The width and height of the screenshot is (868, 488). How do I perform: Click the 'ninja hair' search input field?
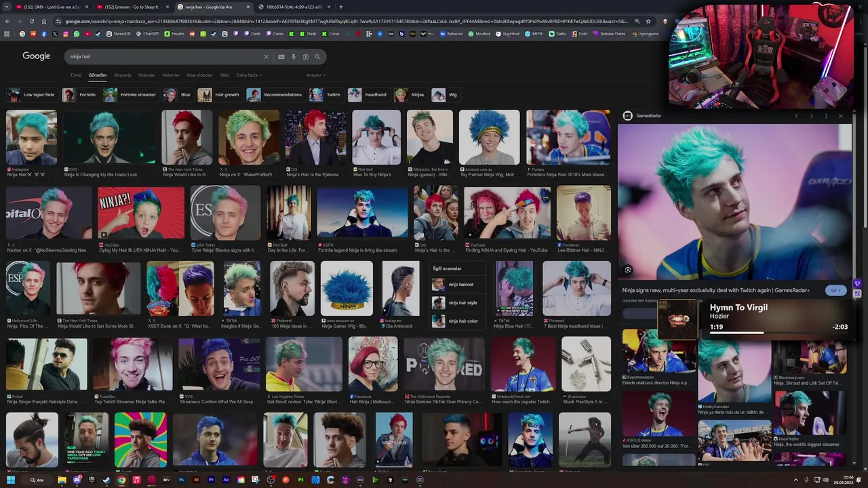tap(163, 57)
